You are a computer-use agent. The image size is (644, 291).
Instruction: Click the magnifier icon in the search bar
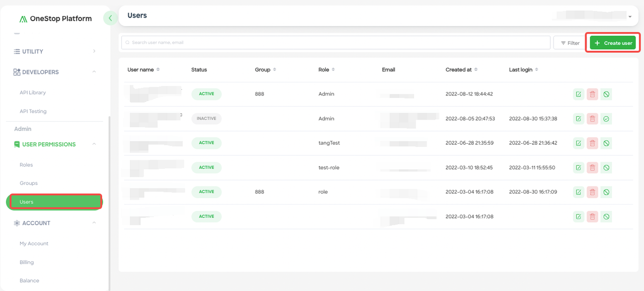click(x=127, y=42)
